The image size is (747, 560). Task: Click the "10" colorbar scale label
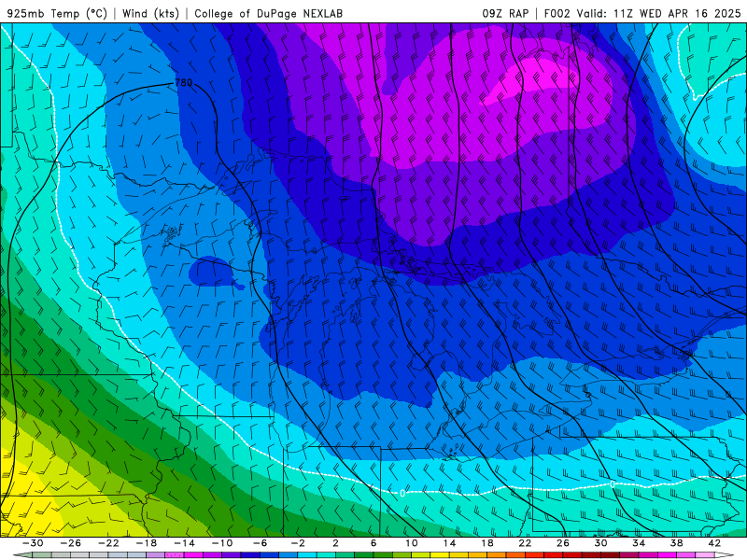click(x=412, y=543)
